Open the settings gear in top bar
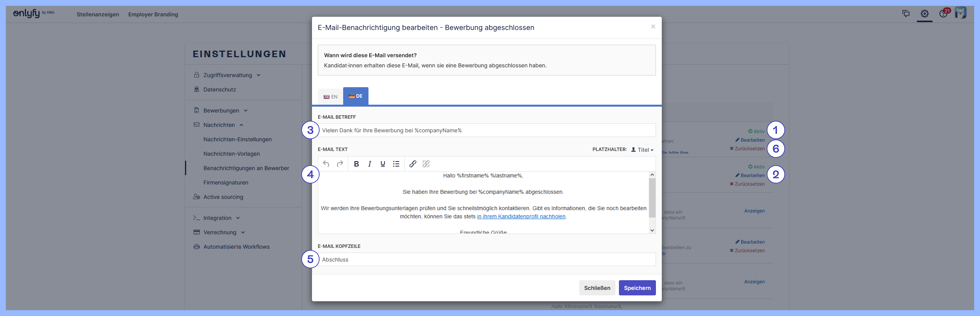 point(924,14)
